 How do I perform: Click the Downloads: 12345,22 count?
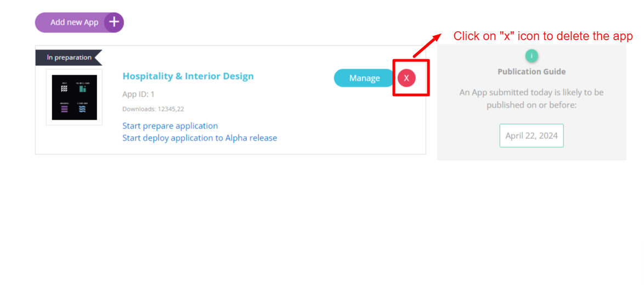tap(153, 109)
